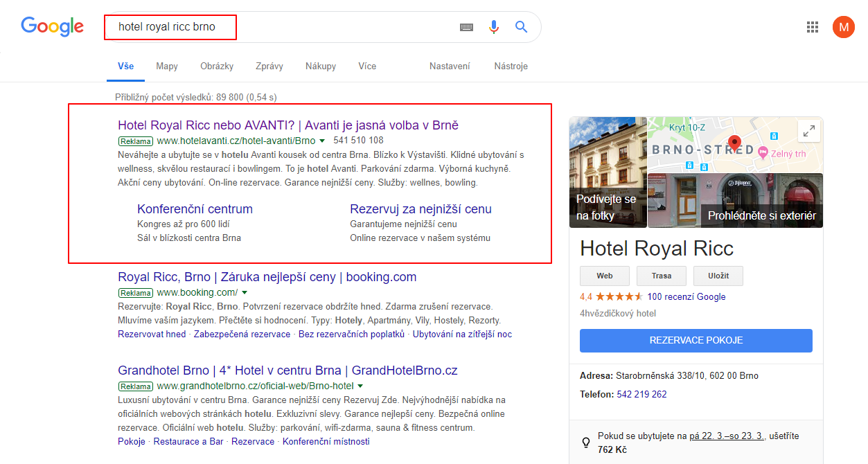
Task: Click the Uložit save button
Action: pyautogui.click(x=718, y=276)
